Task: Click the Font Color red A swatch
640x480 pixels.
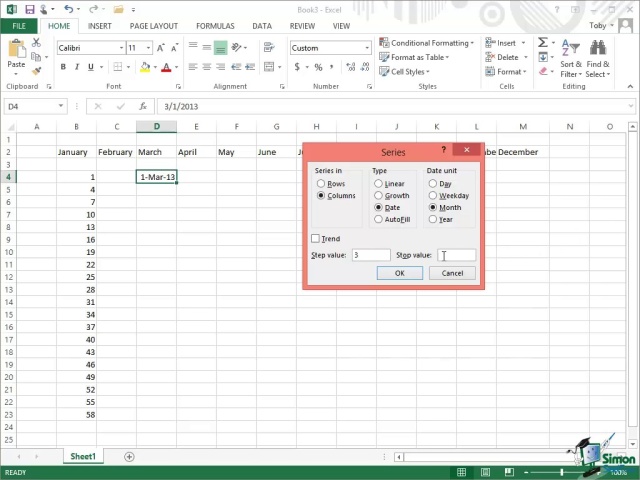Action: tap(166, 67)
